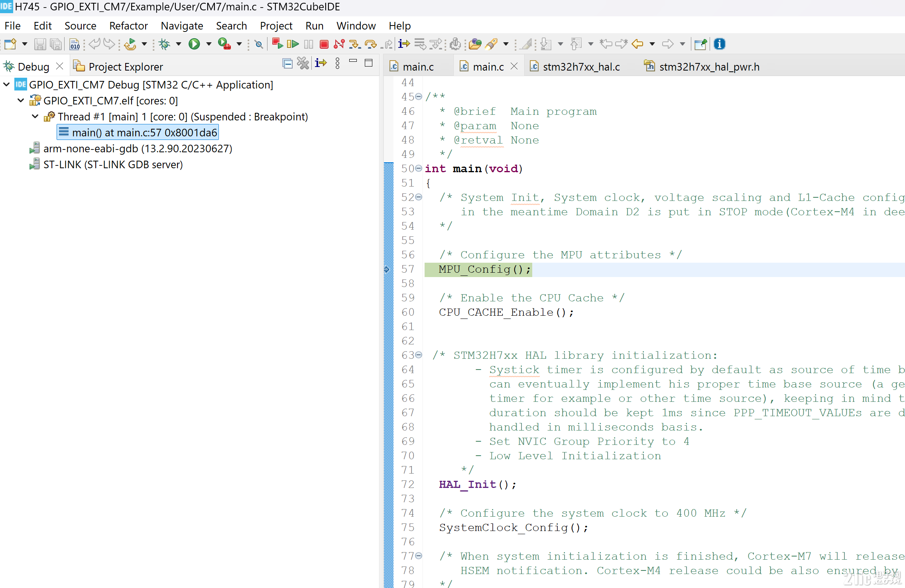Click the Step Return icon
The image size is (905, 588).
[387, 44]
